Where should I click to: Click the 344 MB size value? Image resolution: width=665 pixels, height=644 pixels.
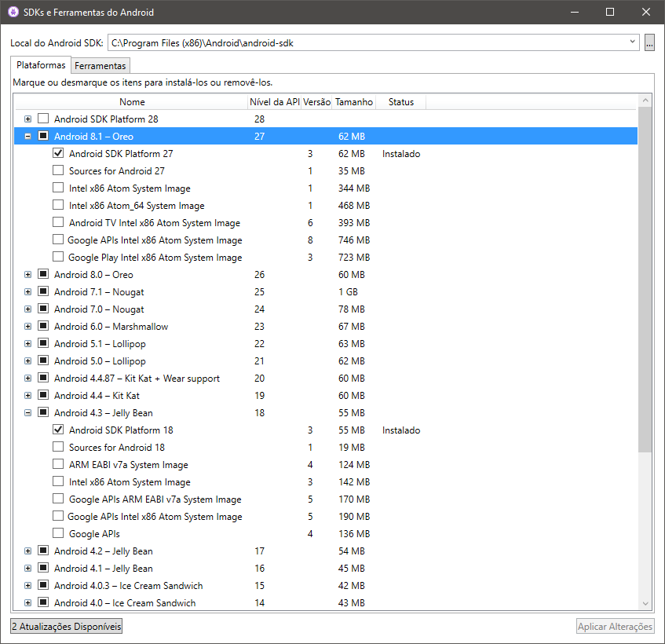pyautogui.click(x=354, y=188)
